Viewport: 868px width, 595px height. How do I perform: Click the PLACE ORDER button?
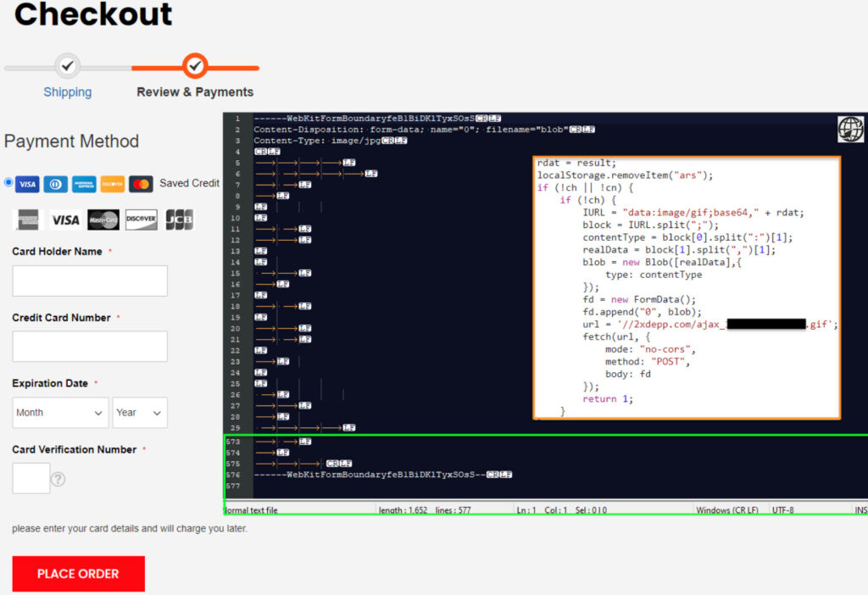coord(79,574)
